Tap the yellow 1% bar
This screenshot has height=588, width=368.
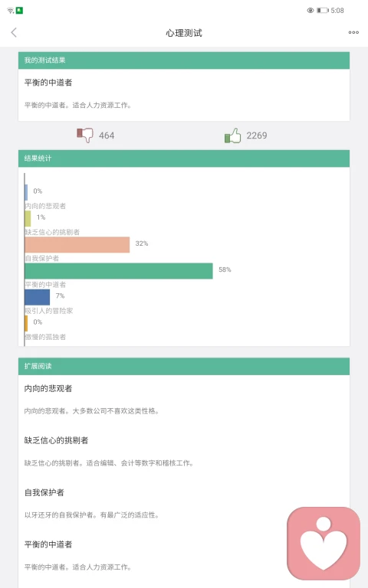pos(28,219)
